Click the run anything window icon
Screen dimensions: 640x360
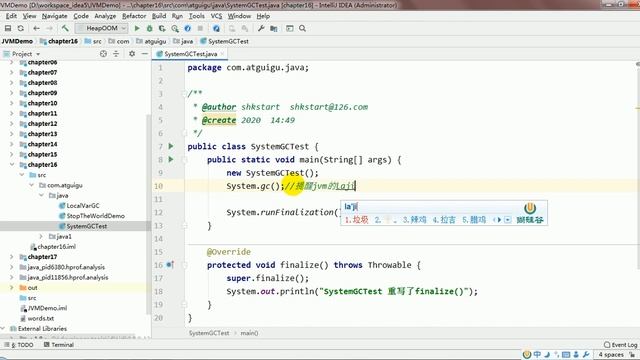(289, 28)
